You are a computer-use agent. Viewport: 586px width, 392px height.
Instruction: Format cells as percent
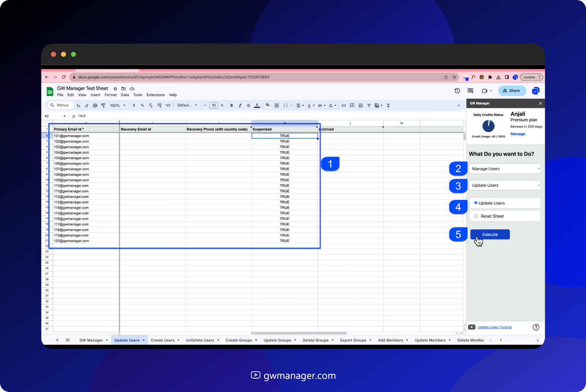click(x=142, y=106)
